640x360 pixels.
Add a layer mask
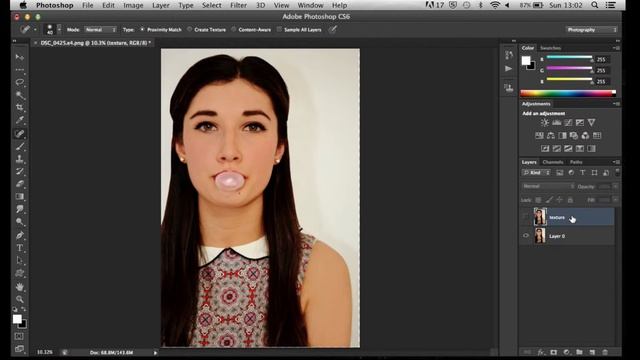553,352
